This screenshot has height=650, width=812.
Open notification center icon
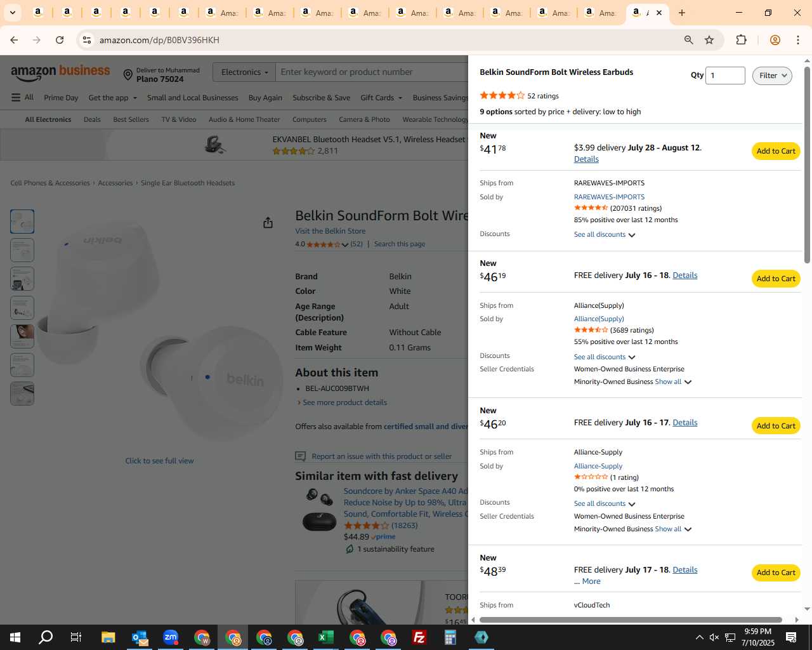pyautogui.click(x=791, y=637)
